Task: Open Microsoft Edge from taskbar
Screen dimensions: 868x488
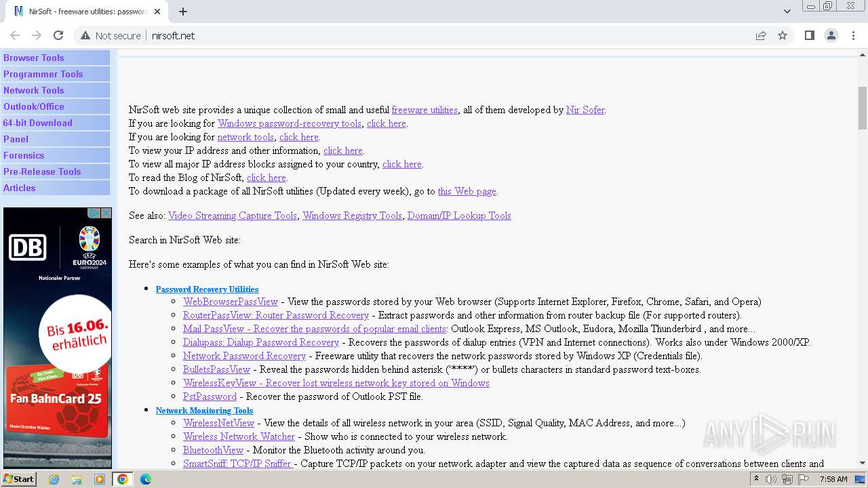Action: coord(146,479)
